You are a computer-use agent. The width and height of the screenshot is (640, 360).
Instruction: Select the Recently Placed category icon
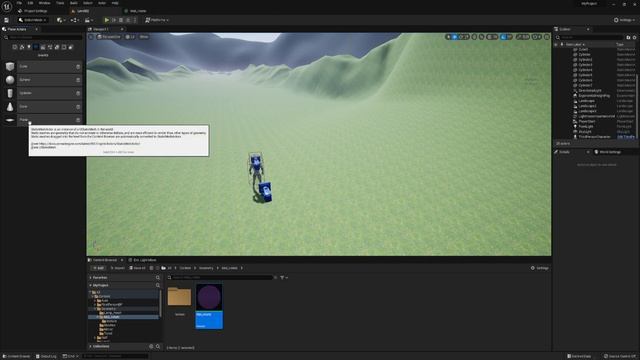click(15, 47)
